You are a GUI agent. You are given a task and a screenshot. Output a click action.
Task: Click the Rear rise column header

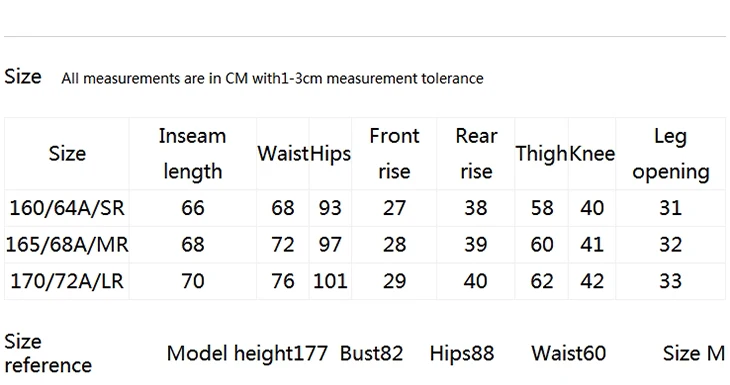tap(476, 154)
